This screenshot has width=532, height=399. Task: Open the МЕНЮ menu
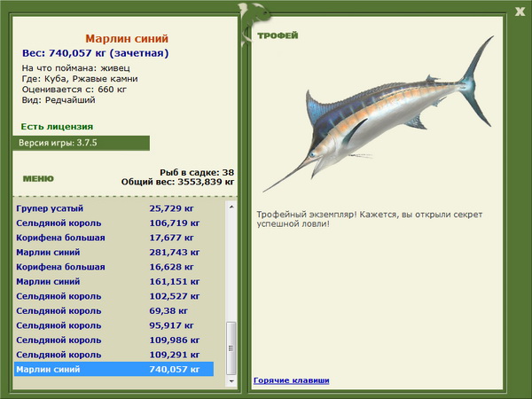pyautogui.click(x=38, y=179)
